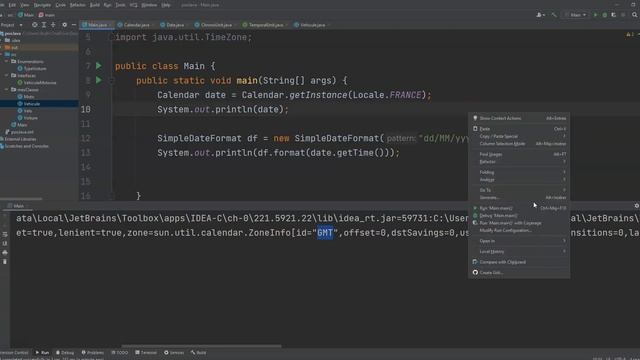Collapse the src folder in project tree
Viewport: 640px width, 360px height.
tap(2, 54)
